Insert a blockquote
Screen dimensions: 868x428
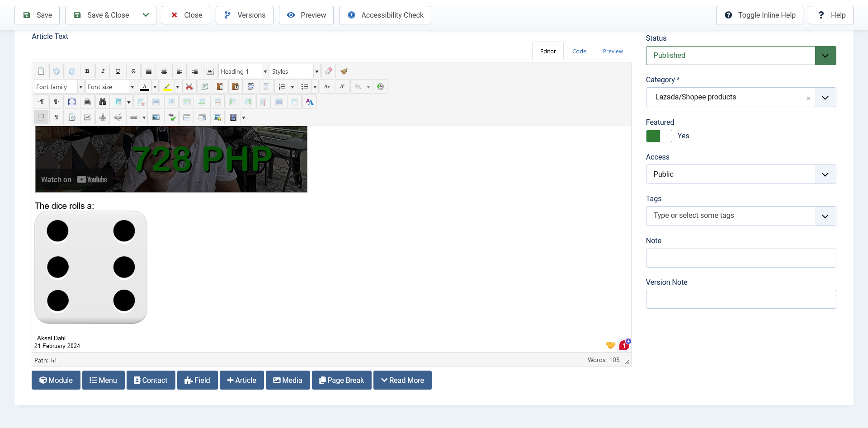pos(210,71)
